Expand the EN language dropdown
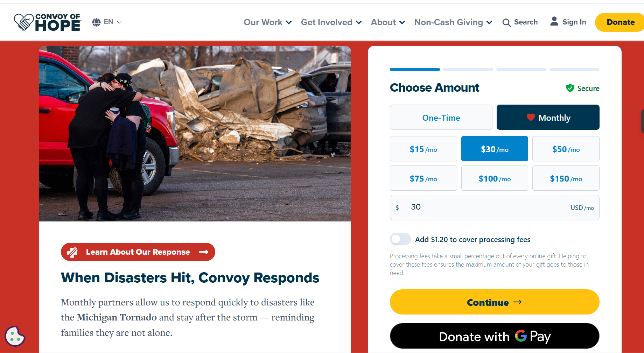Image resolution: width=644 pixels, height=353 pixels. pos(113,22)
